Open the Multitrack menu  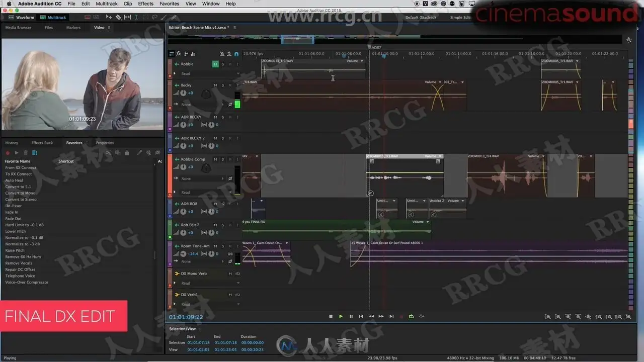[107, 4]
